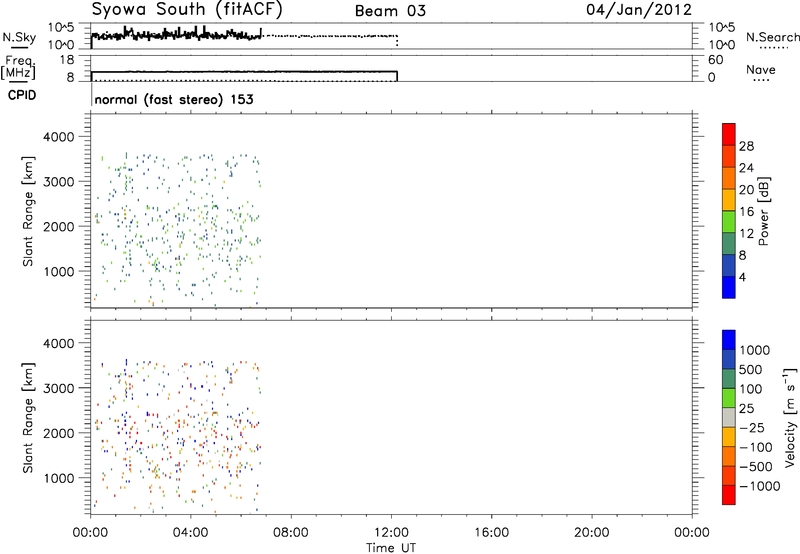800x554 pixels.
Task: Click the 'Nave' legend label
Action: pyautogui.click(x=761, y=70)
